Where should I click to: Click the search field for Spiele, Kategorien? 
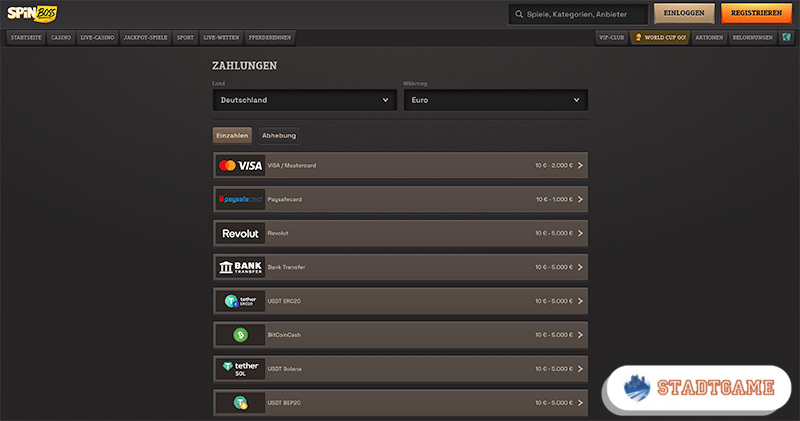578,14
